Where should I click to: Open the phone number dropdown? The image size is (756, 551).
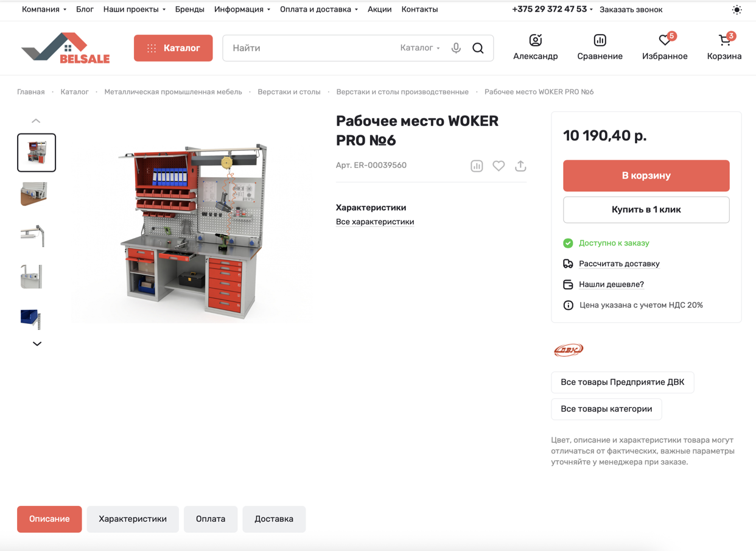pyautogui.click(x=552, y=9)
